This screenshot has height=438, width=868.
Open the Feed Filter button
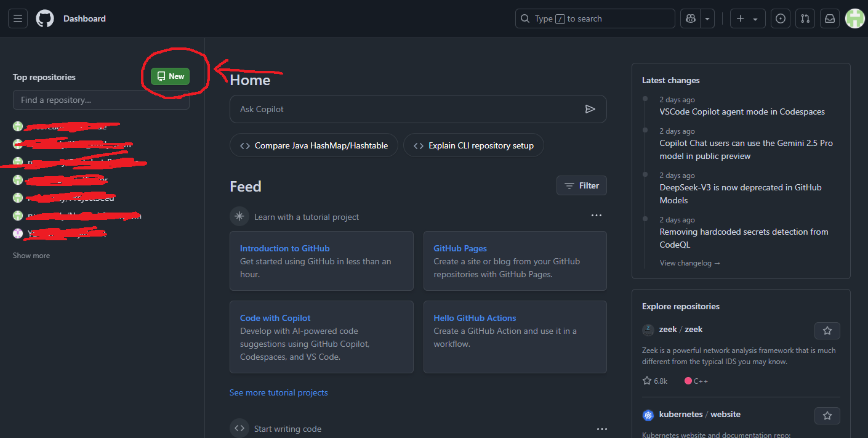(x=582, y=185)
